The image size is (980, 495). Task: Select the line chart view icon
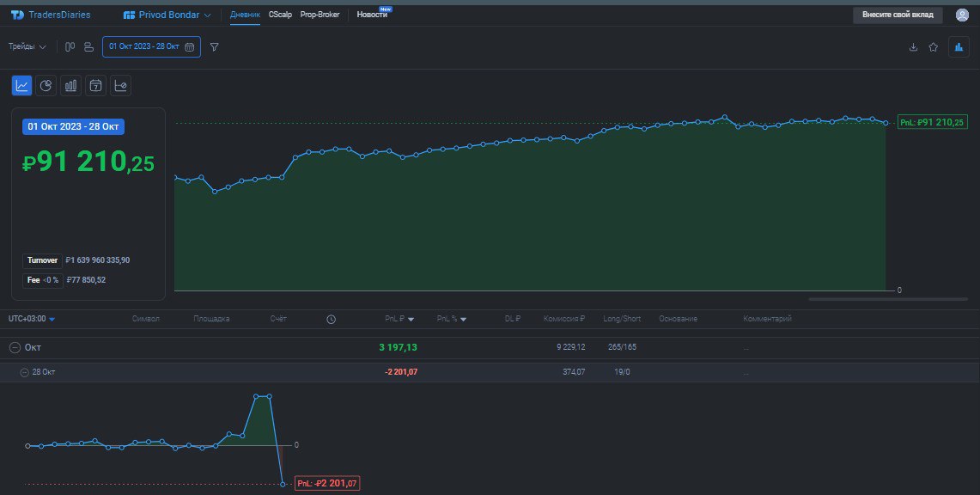tap(21, 85)
